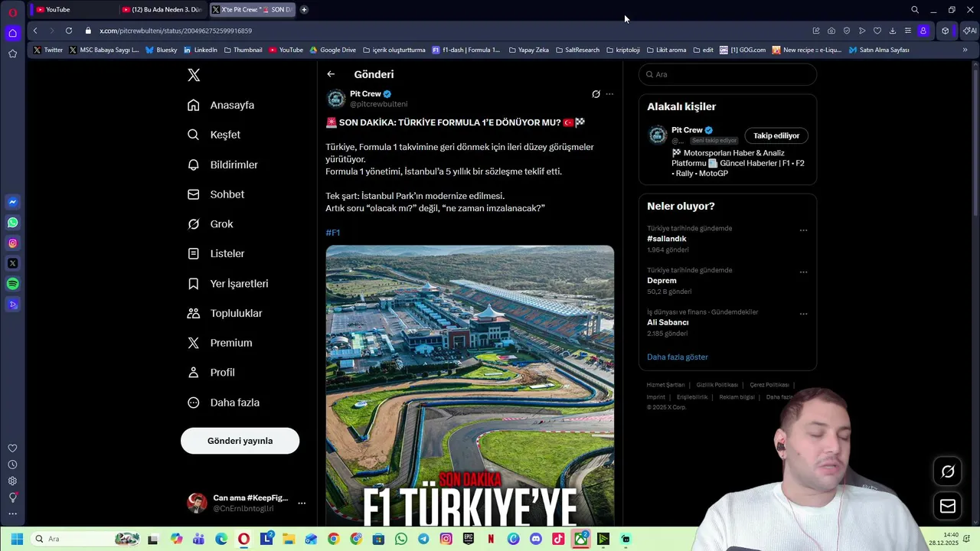Screen dimensions: 980x551
Task: Open the Bluesky bookmark
Action: [x=161, y=50]
